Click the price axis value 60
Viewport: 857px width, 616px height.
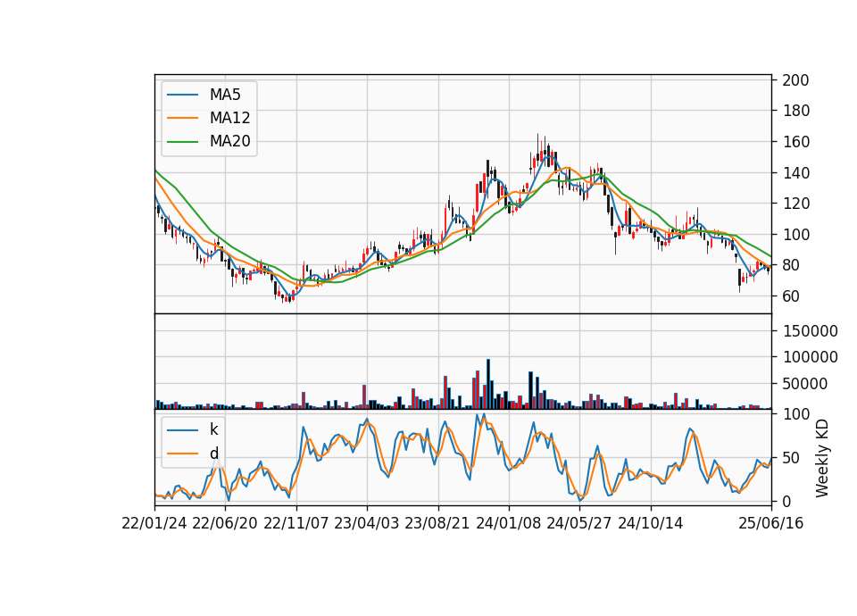coord(792,296)
